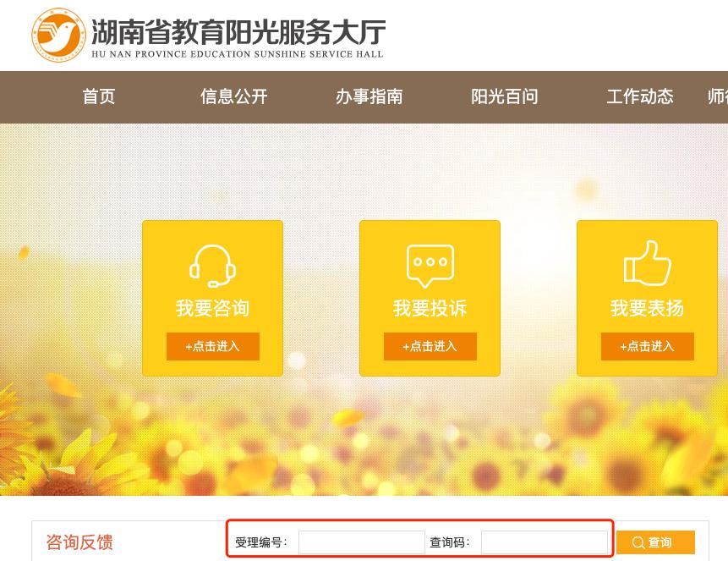Click the 湖南省教育阳光服务大厅 site title
The height and width of the screenshot is (561, 728).
[x=238, y=31]
